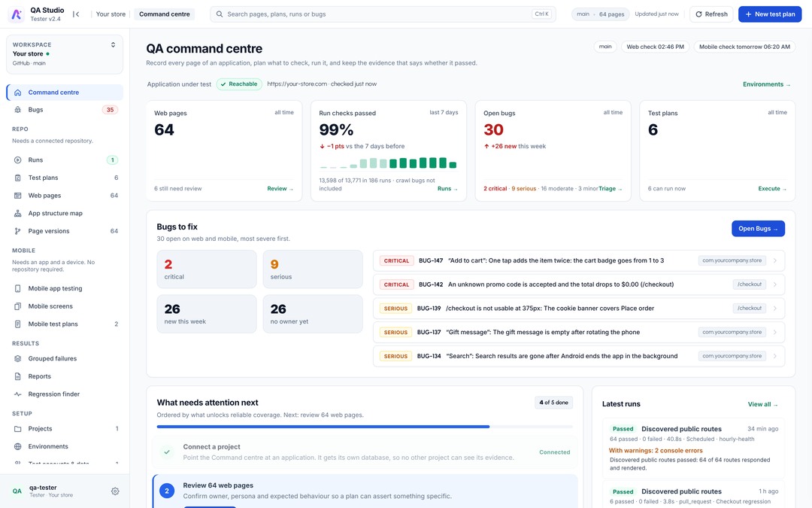Click the QA user avatar
Viewport: 812px width, 508px height.
tap(17, 491)
